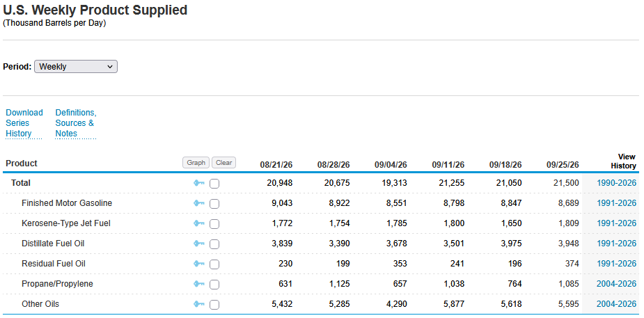Screen dimensions: 644x318
Task: Click the key icon in the Total row
Action: point(199,183)
